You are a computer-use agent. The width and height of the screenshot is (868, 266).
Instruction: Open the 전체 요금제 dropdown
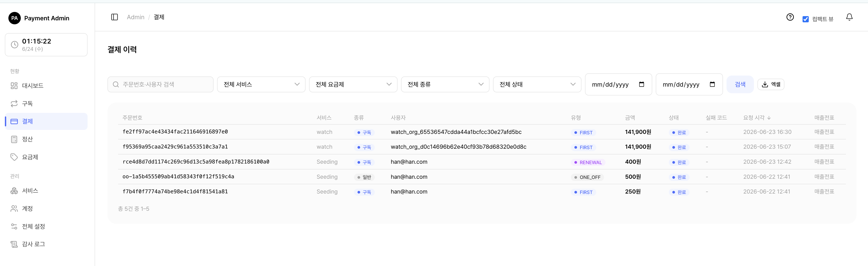point(353,85)
